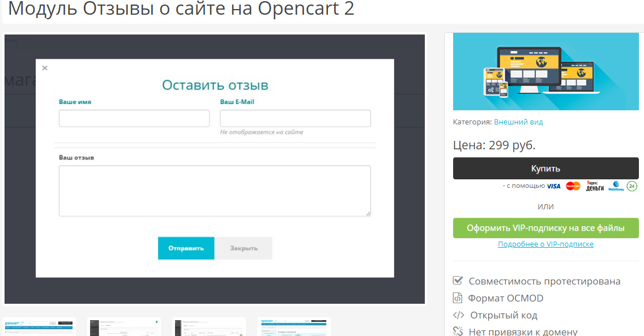Viewport: 644px width, 336px height.
Task: Open the second screenshot thumbnail
Action: tap(124, 326)
